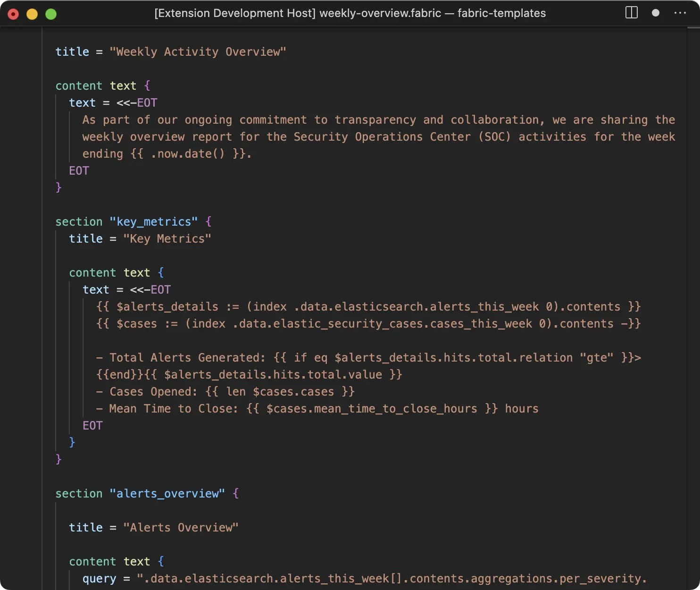This screenshot has height=590, width=700.
Task: Place cursor on the "Weekly Activity Overview" string
Action: (x=198, y=51)
